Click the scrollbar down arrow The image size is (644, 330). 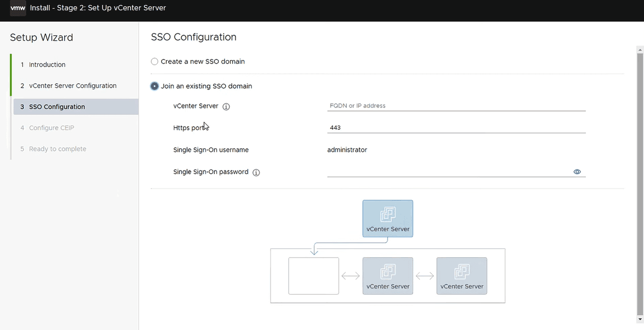click(640, 319)
